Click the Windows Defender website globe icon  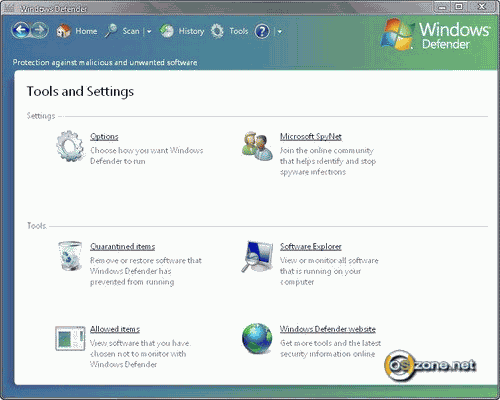point(257,338)
